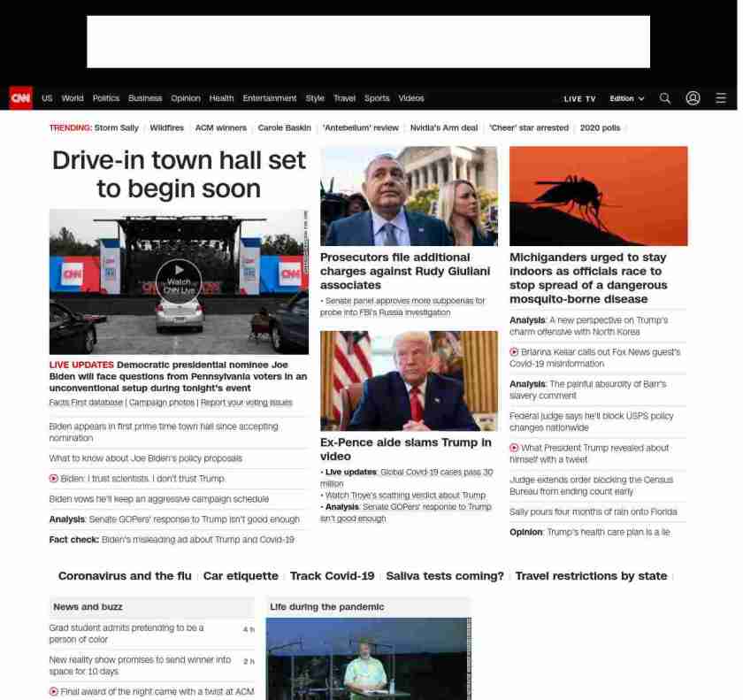Image resolution: width=743 pixels, height=700 pixels.
Task: Open the LIVE TV link
Action: [x=579, y=98]
